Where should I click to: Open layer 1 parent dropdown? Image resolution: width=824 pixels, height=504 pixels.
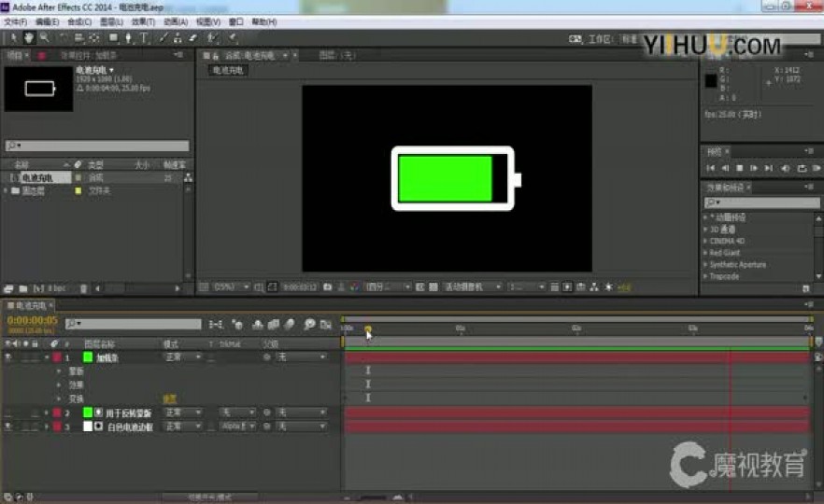[301, 357]
